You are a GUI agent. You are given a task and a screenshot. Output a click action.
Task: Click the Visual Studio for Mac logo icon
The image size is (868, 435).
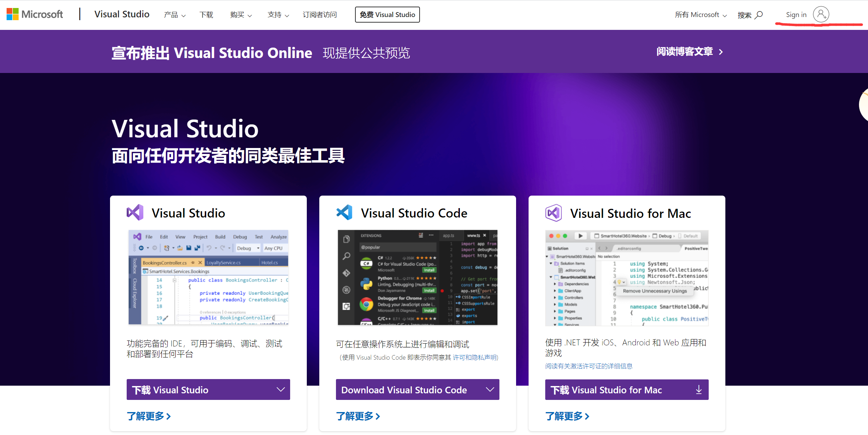tap(554, 212)
